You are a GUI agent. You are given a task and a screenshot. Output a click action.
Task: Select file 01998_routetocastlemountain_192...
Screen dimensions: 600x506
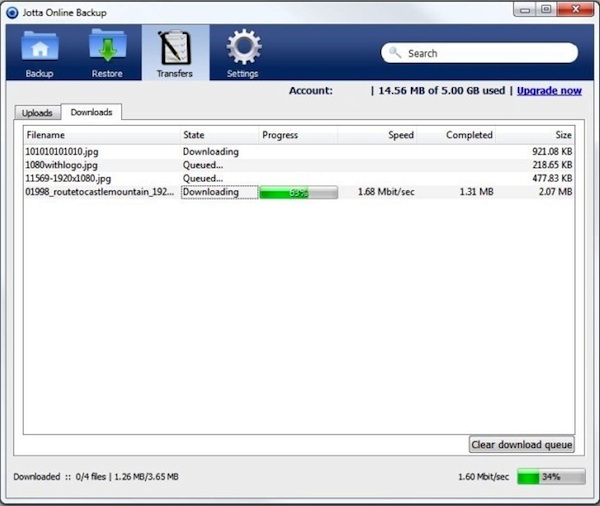[x=99, y=192]
